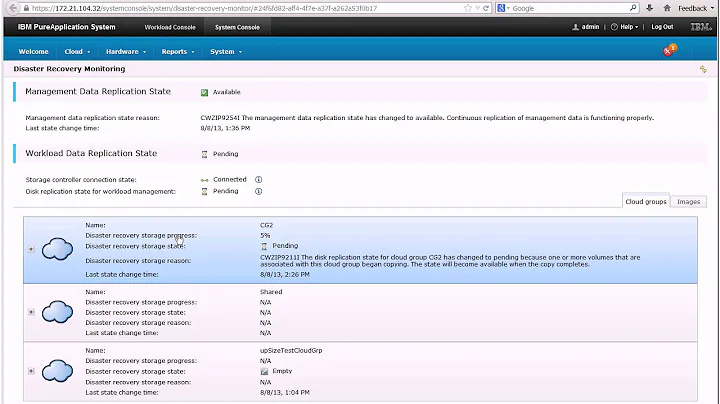
Task: Switch to Workload Console tab
Action: click(x=170, y=27)
